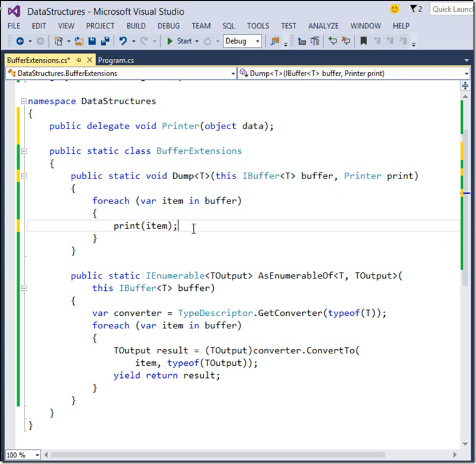Click the Navigate Backward arrow icon

click(20, 41)
